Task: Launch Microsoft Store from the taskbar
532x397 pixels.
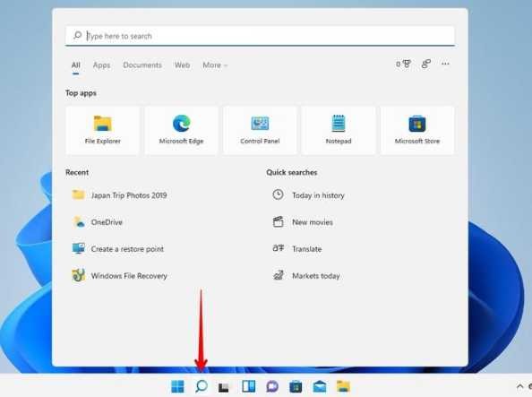Action: point(296,386)
